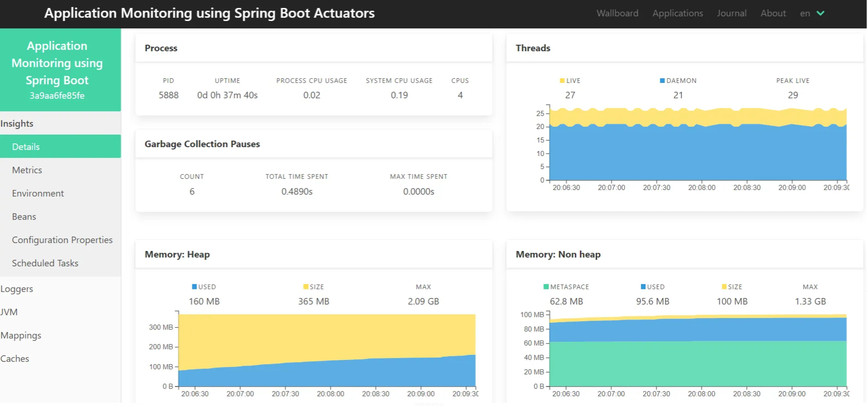Click the 'en' language selector text

805,14
